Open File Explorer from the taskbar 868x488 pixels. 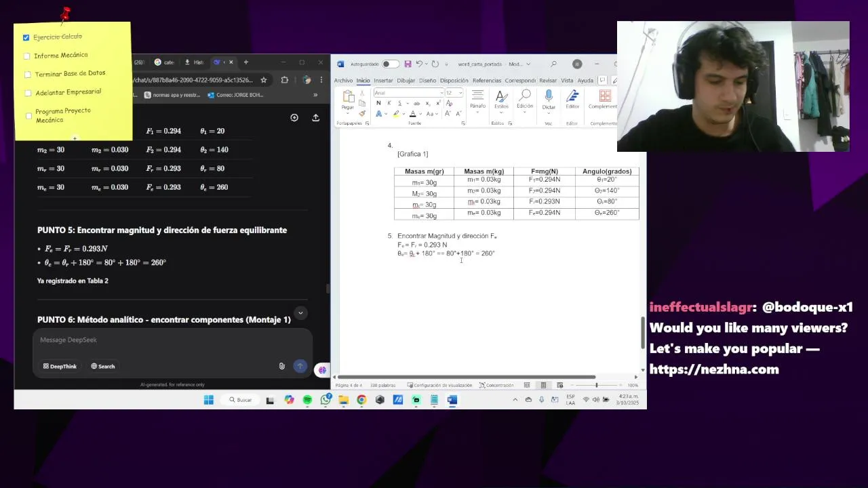(x=344, y=400)
